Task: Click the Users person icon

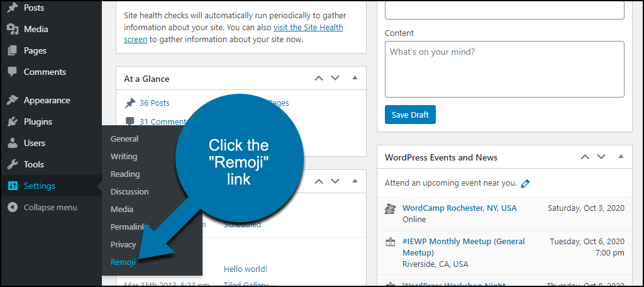Action: point(12,143)
